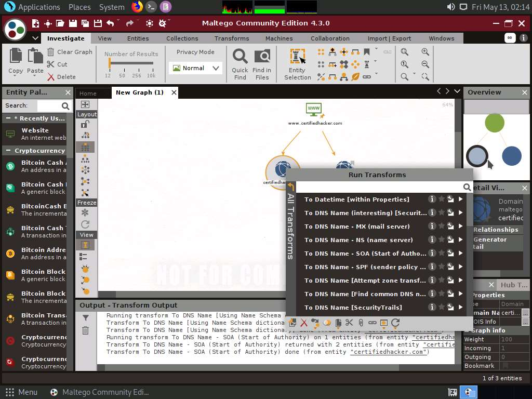
Task: Click red X delete icon in context toolbar
Action: (x=304, y=323)
